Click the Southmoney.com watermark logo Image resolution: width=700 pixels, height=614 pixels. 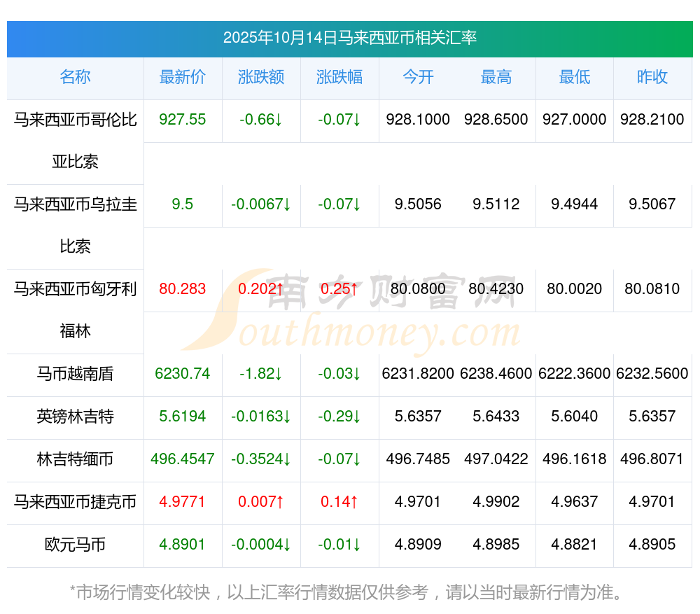(350, 315)
